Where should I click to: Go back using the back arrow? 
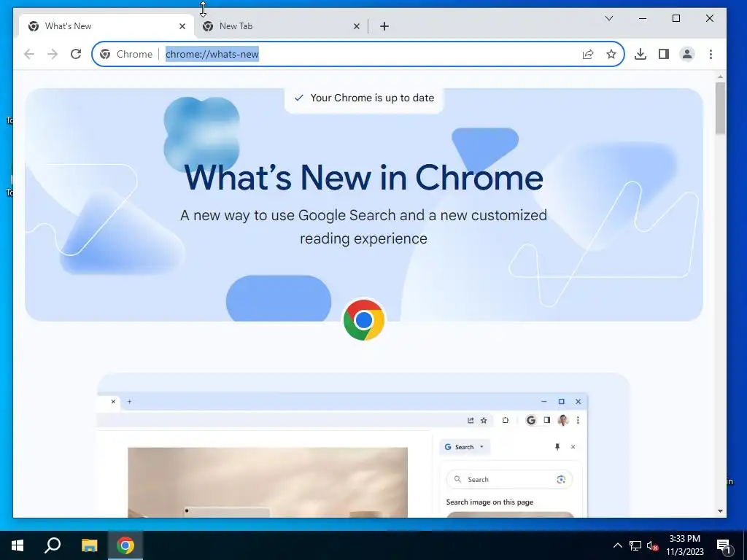point(29,54)
